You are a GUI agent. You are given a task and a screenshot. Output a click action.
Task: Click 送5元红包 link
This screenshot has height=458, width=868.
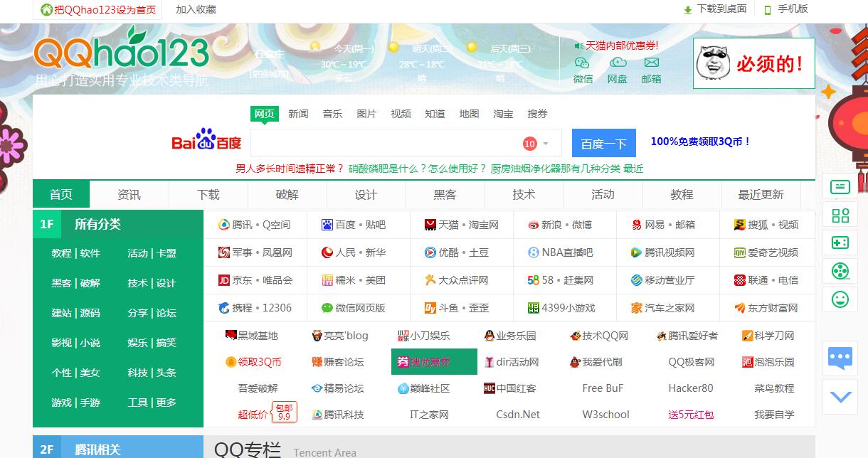[691, 415]
